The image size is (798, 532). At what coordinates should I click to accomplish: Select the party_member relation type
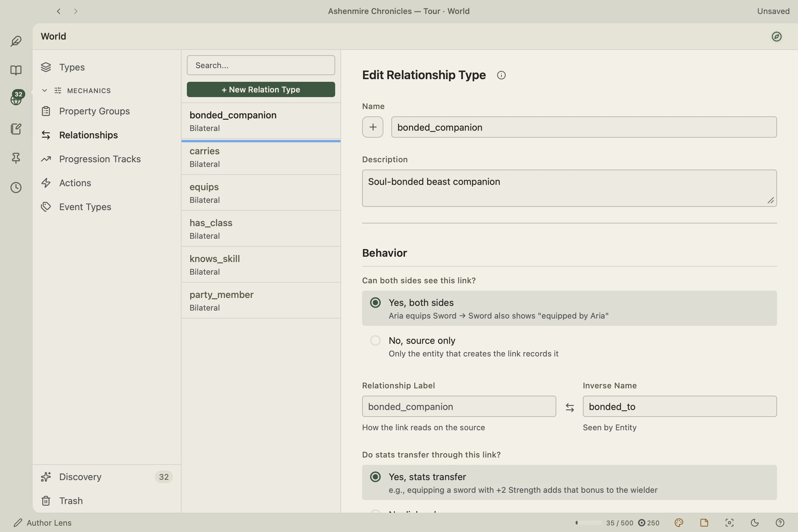[261, 301]
